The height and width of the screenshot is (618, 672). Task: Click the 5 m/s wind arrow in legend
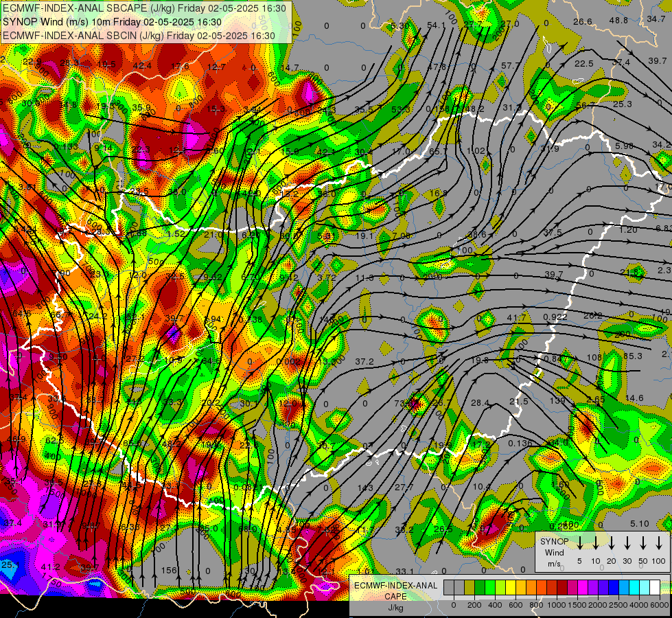[579, 543]
